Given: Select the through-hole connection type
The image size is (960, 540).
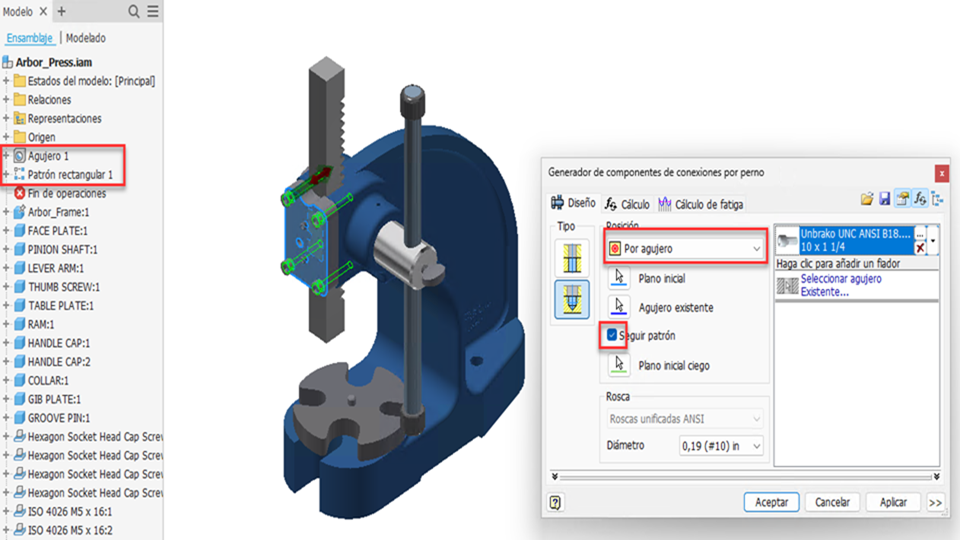Looking at the screenshot, I should click(572, 258).
